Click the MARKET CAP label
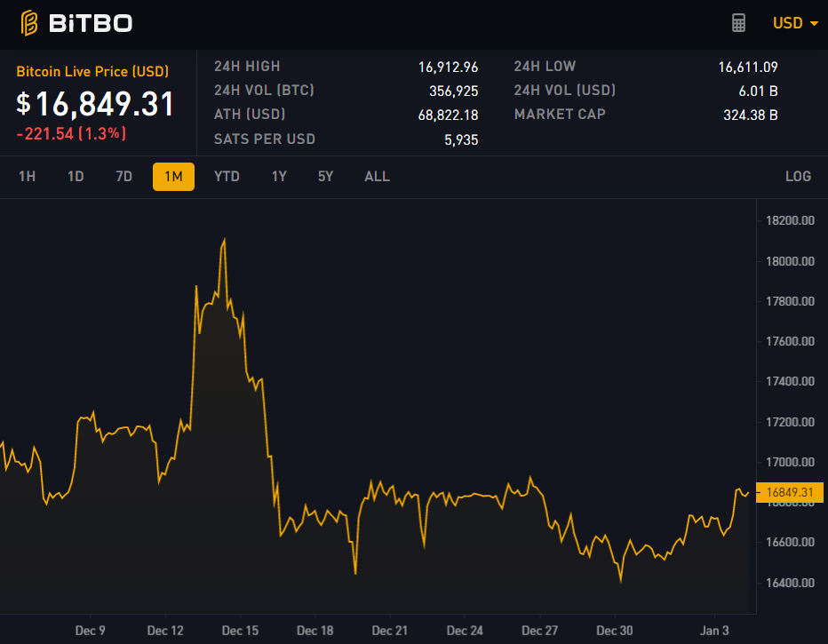 point(560,114)
